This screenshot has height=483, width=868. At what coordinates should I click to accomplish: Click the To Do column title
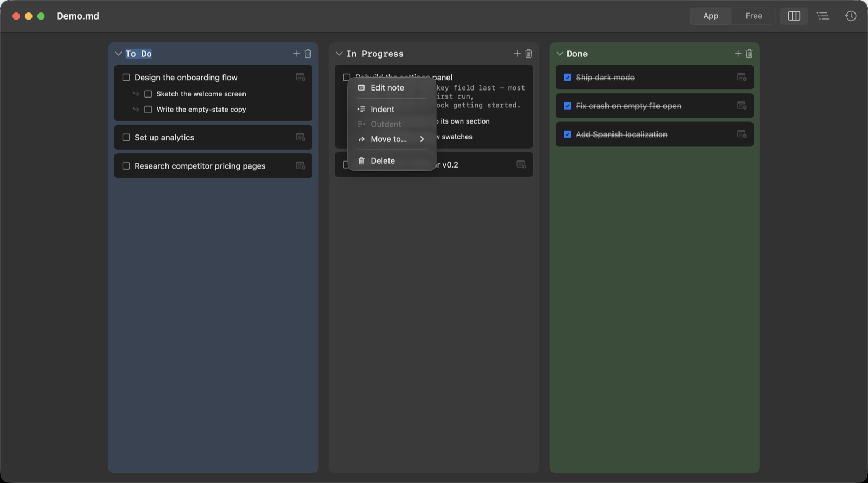(x=139, y=54)
